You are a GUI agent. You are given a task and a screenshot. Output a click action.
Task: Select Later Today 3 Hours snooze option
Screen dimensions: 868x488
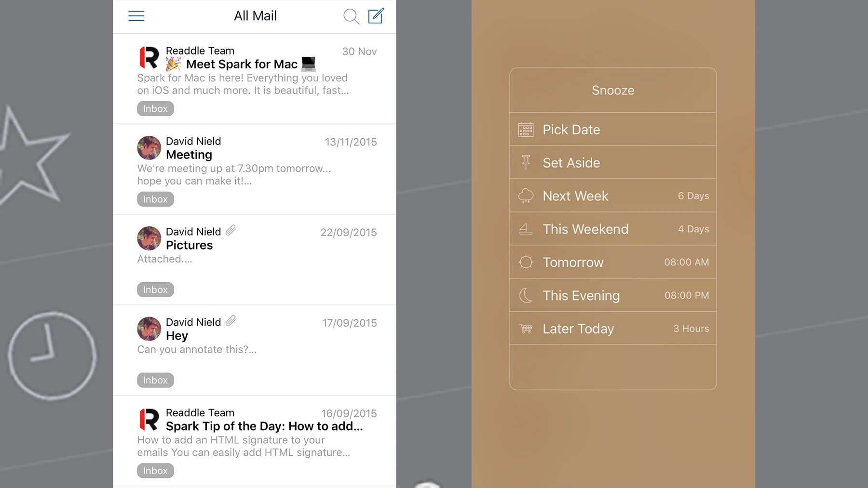613,329
